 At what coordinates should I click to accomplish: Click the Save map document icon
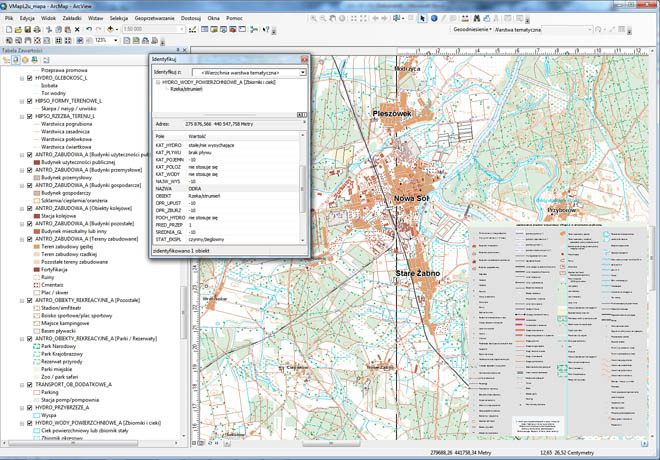[x=28, y=29]
